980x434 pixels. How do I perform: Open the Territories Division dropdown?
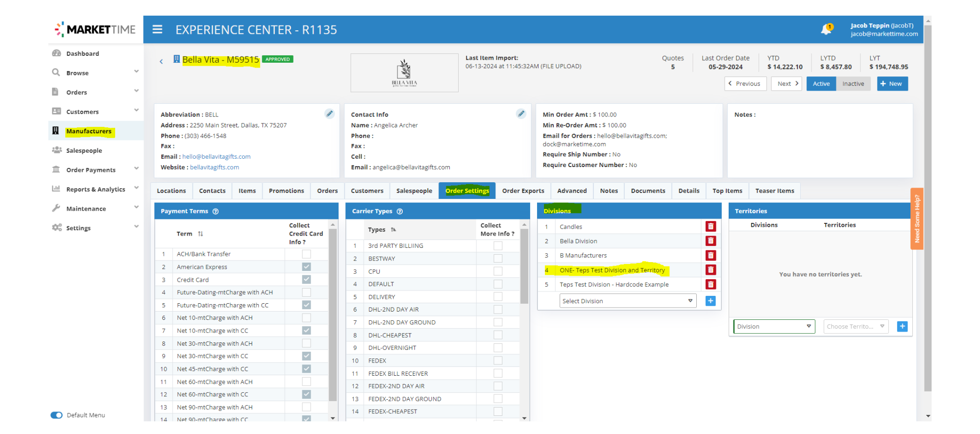tap(774, 326)
